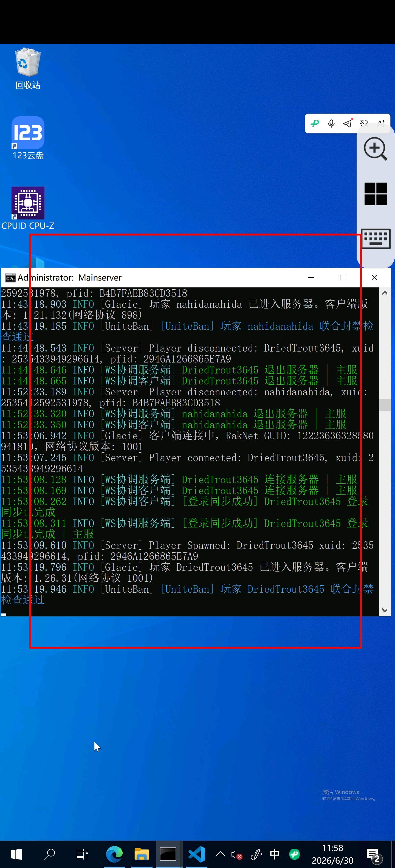
Task: Open the 123云盘 desktop shortcut
Action: click(28, 138)
